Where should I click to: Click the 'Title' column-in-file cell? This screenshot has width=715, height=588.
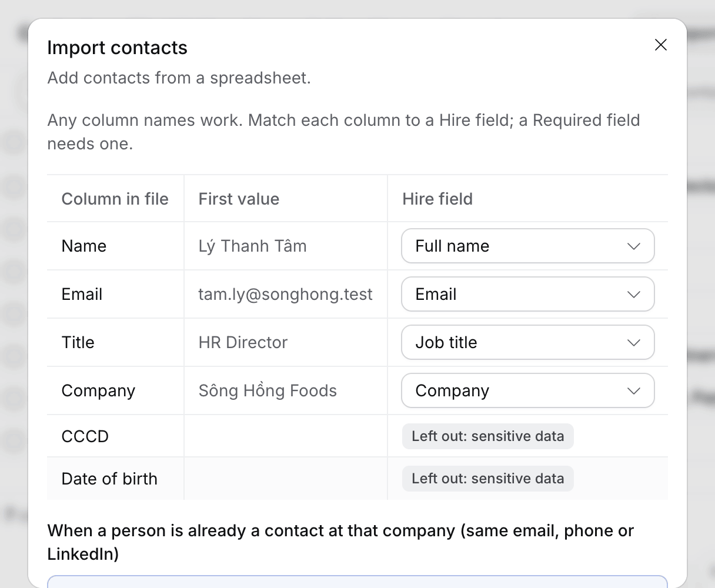tap(115, 342)
